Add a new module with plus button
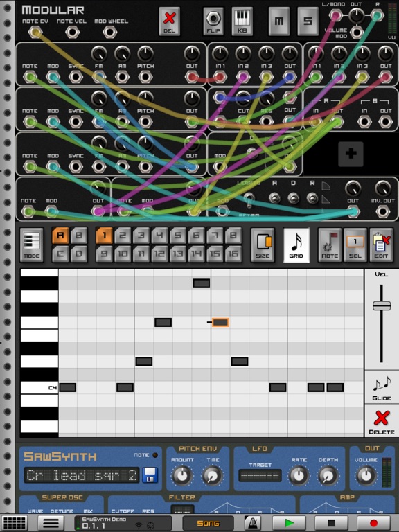Screen dimensions: 399x532 351,154
